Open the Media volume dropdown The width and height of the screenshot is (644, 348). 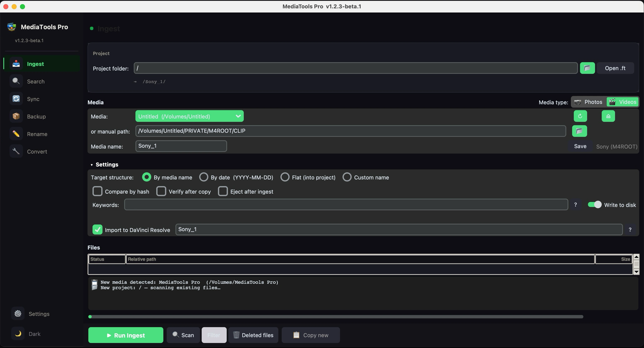point(190,116)
